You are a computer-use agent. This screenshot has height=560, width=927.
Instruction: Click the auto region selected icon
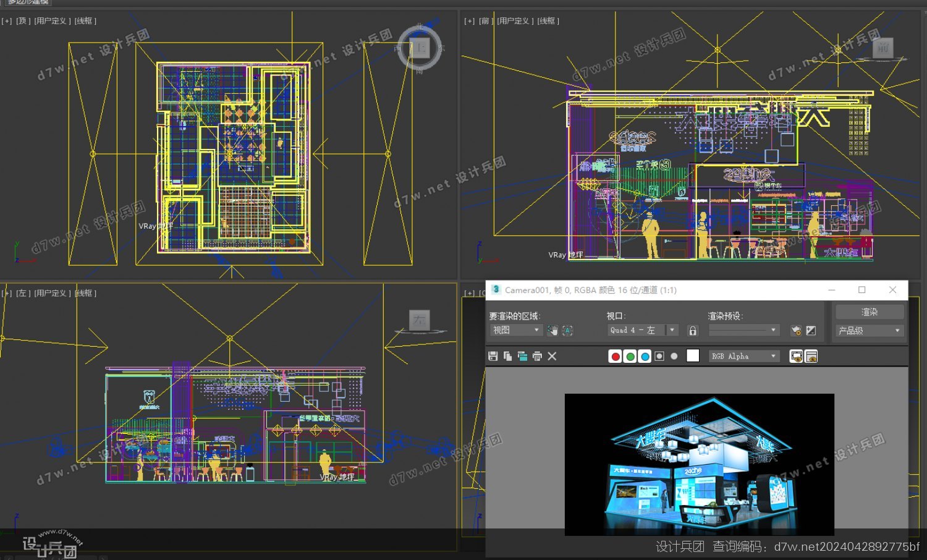coord(567,331)
